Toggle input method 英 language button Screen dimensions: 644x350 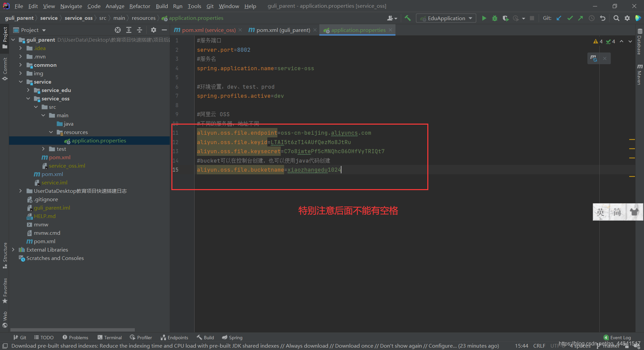601,212
